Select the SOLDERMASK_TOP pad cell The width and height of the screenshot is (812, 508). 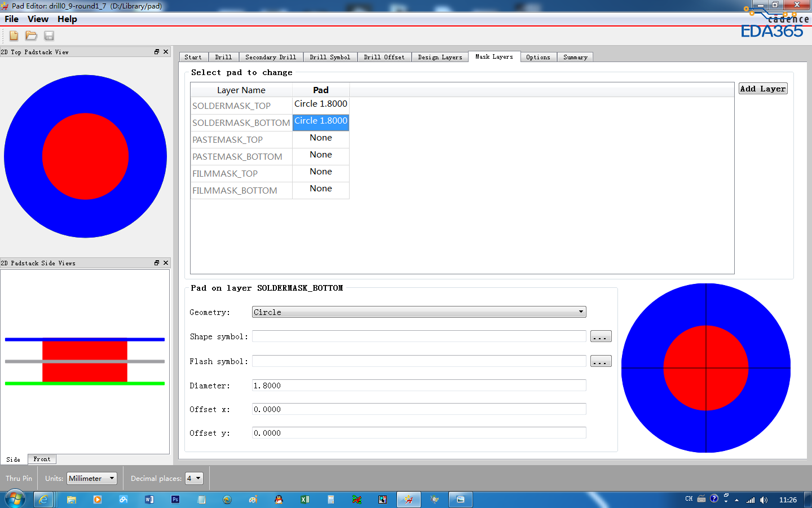321,106
